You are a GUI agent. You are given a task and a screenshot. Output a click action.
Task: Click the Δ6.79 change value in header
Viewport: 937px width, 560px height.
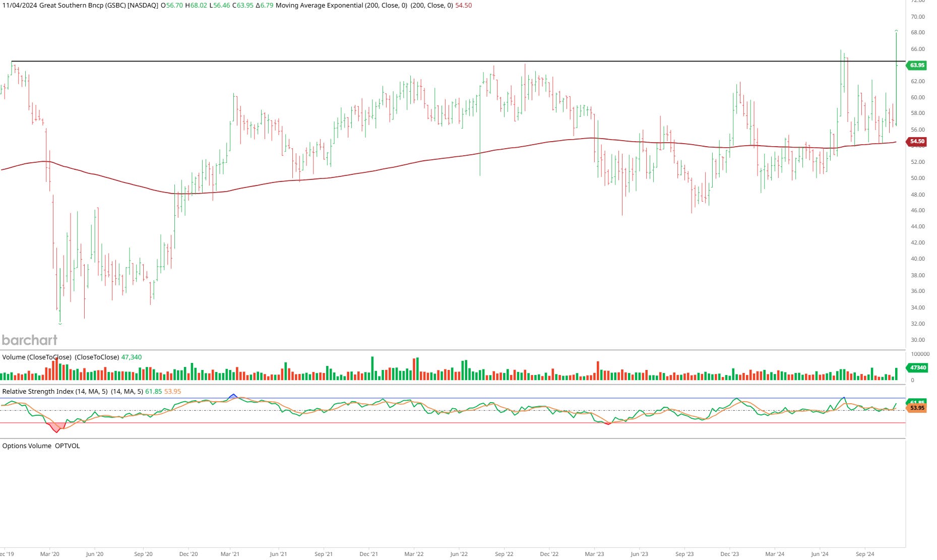(x=265, y=6)
